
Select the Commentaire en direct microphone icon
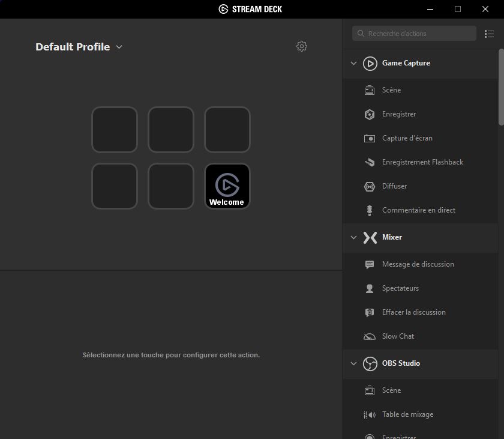[370, 210]
